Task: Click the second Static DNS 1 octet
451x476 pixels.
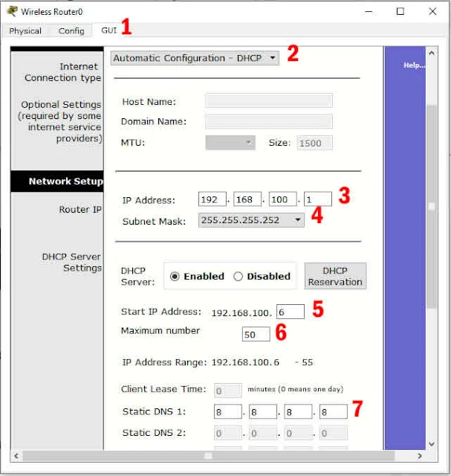Action: (x=263, y=411)
